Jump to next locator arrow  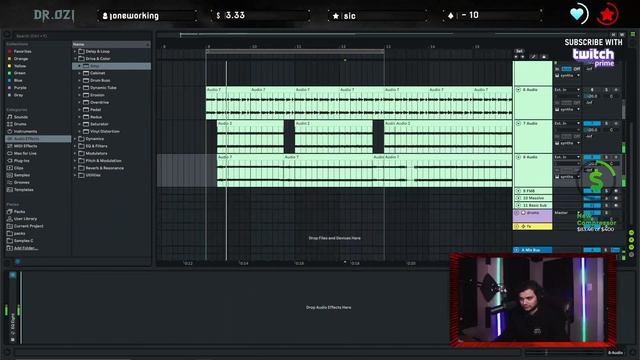522,57
